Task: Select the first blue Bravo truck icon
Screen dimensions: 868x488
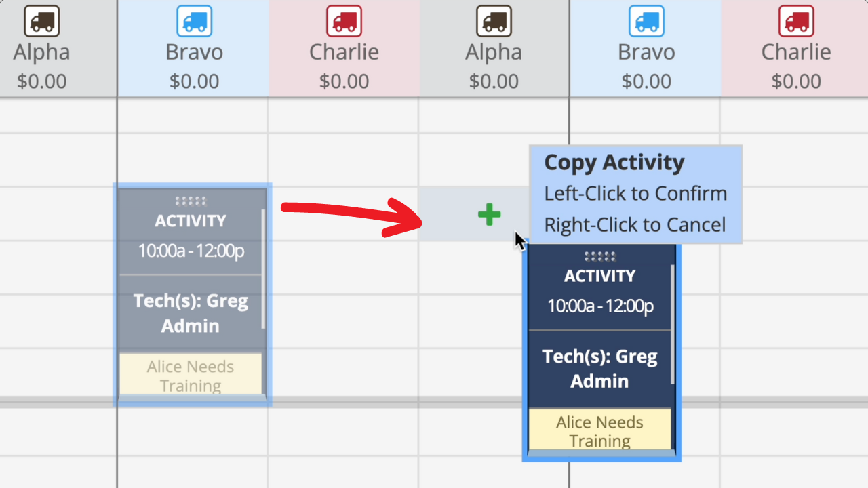Action: click(x=194, y=20)
